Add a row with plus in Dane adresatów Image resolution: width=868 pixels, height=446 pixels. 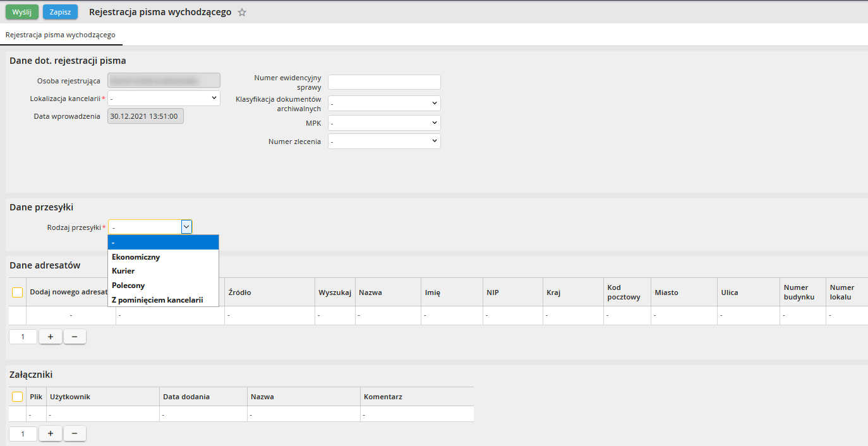pyautogui.click(x=51, y=337)
